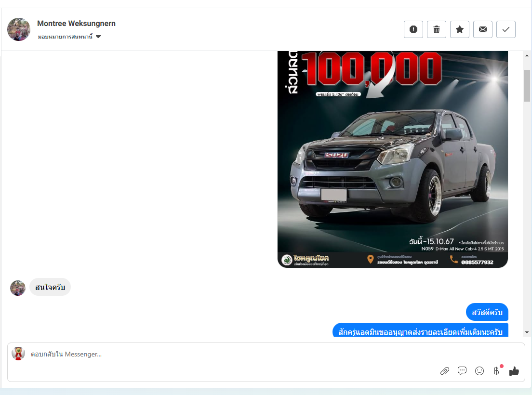Click the chat scrollbar thumb
This screenshot has width=532, height=395.
[x=527, y=85]
